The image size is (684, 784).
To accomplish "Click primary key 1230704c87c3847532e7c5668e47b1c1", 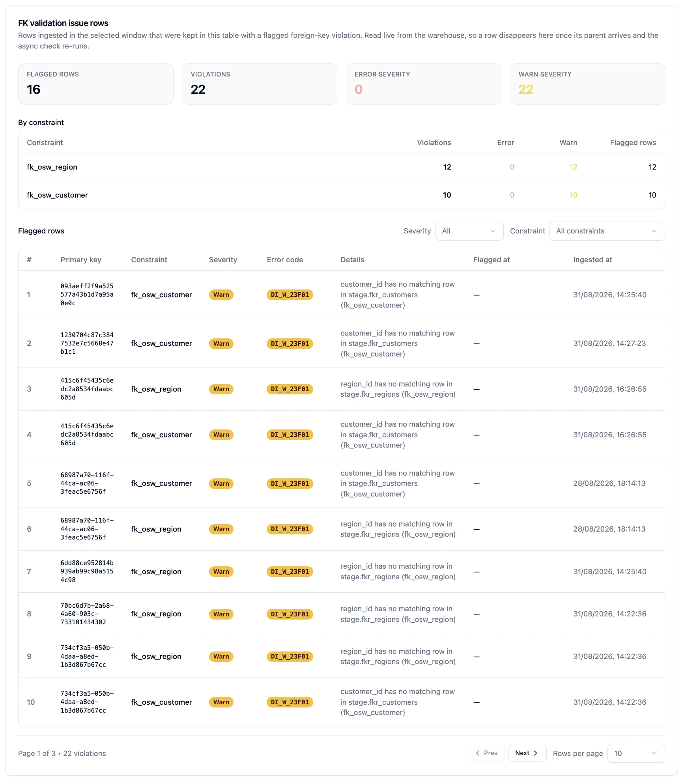I will (x=87, y=343).
